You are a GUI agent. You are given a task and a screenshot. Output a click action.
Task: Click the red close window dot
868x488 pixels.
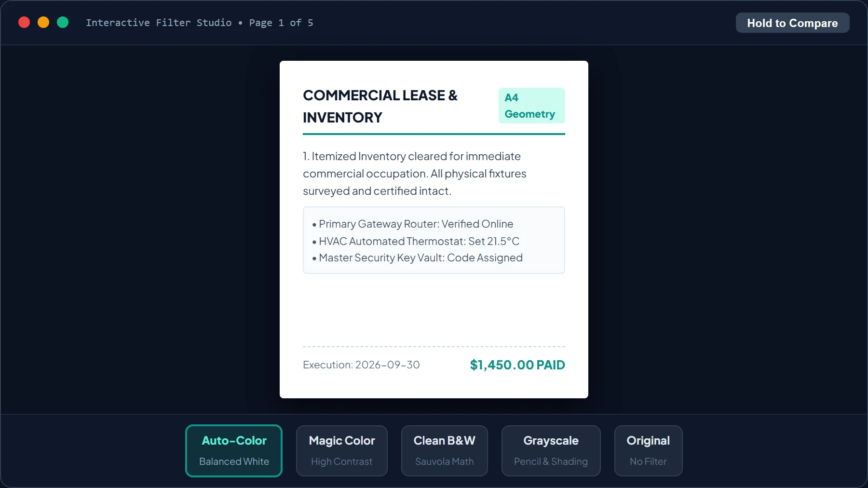[24, 22]
